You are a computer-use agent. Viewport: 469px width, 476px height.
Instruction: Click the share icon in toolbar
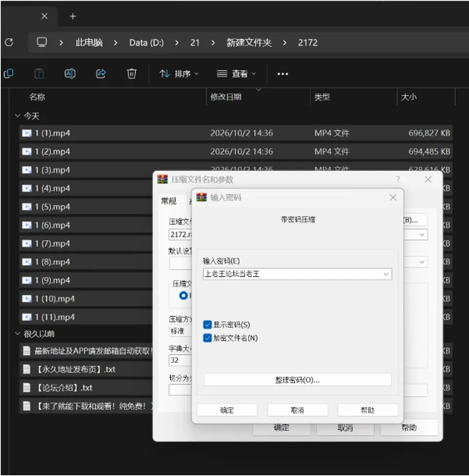[101, 73]
